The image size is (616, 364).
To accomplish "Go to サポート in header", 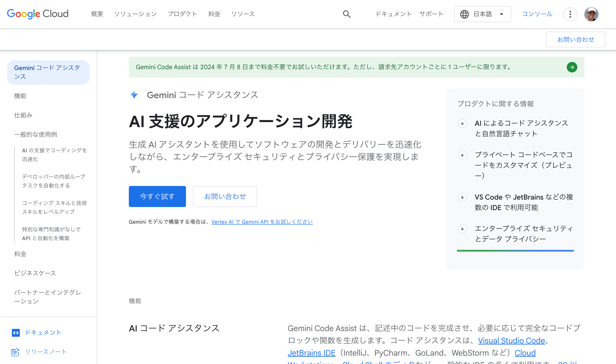I will pos(431,14).
